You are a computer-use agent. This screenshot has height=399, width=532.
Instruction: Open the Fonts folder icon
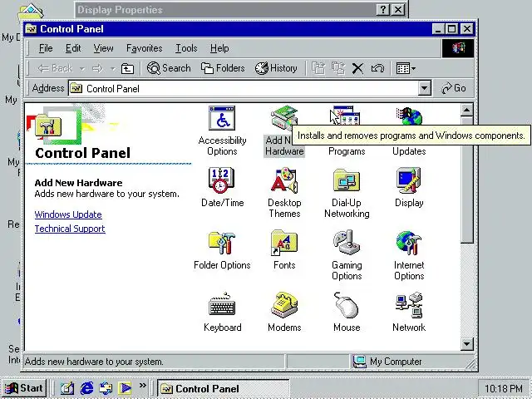point(284,243)
